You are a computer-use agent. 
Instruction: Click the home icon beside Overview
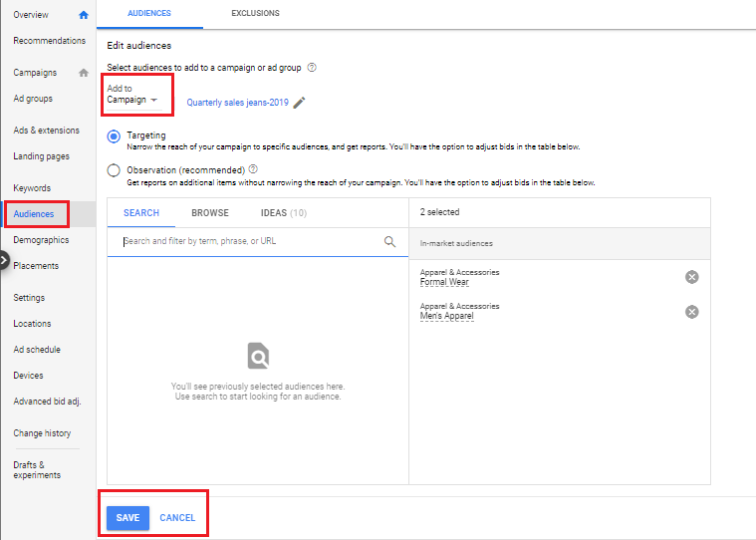(x=84, y=15)
